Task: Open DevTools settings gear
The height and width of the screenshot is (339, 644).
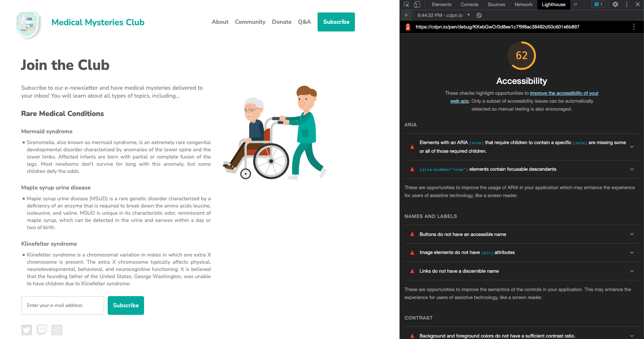Action: (615, 5)
